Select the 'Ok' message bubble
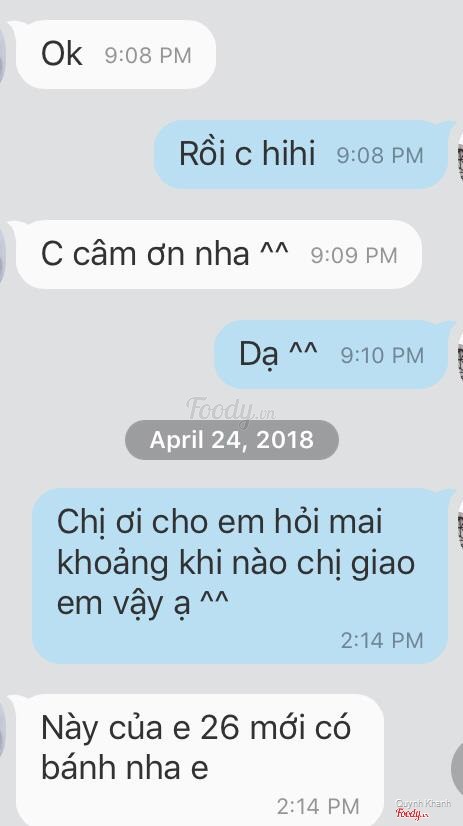This screenshot has height=826, width=463. coord(116,54)
